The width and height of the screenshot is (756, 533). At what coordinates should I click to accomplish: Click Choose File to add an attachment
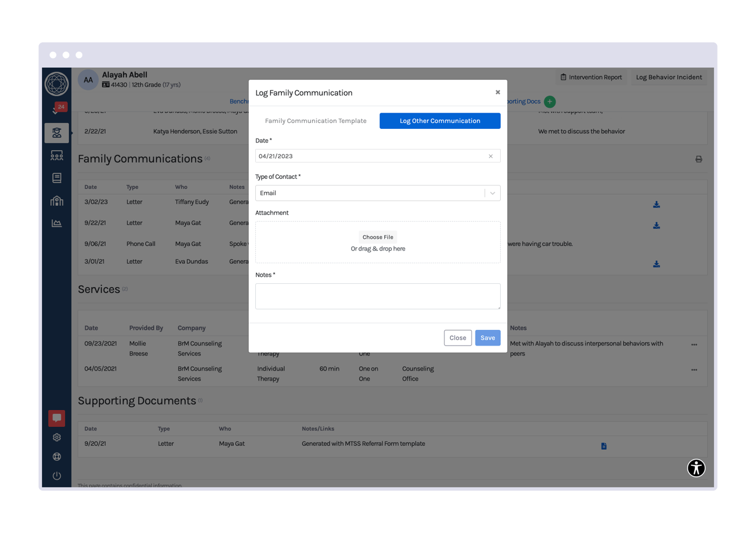(378, 237)
